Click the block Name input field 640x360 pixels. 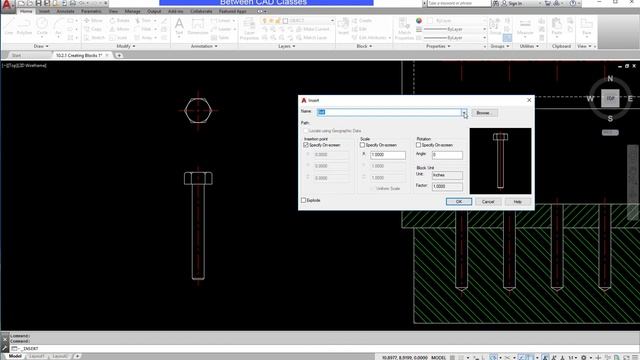pyautogui.click(x=389, y=112)
